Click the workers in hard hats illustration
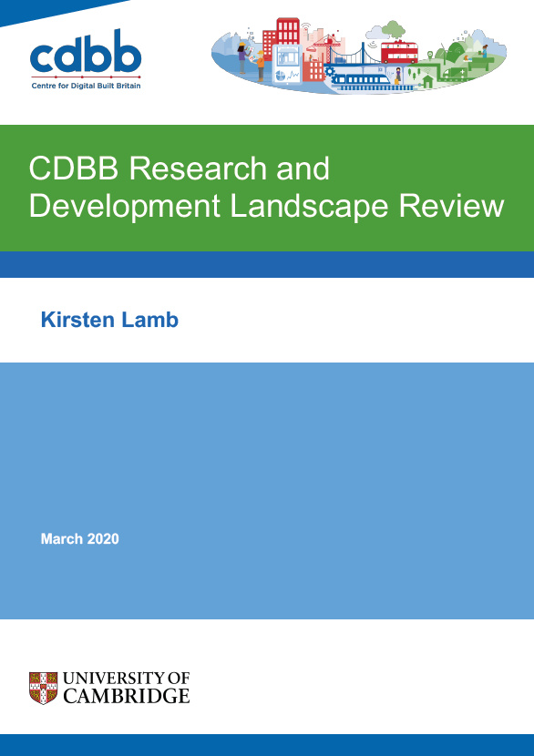Screen dimensions: 534x756 [251, 62]
